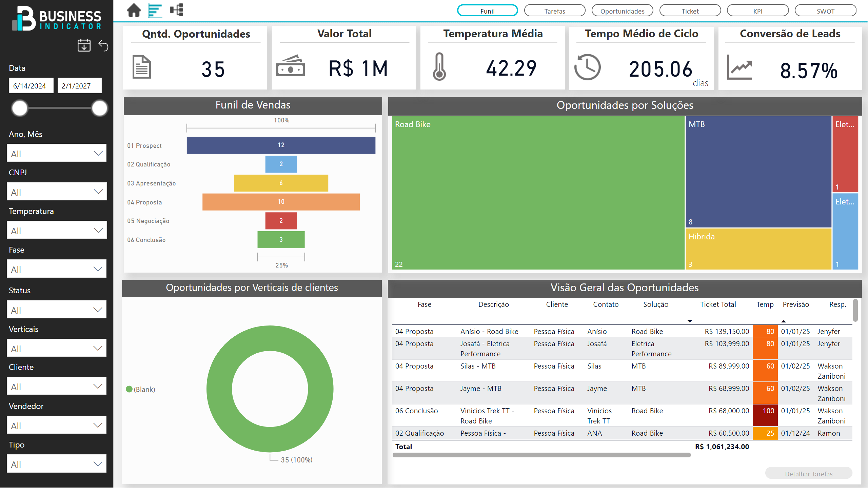
Task: Expand the Ano, Mês dropdown
Action: [x=56, y=154]
